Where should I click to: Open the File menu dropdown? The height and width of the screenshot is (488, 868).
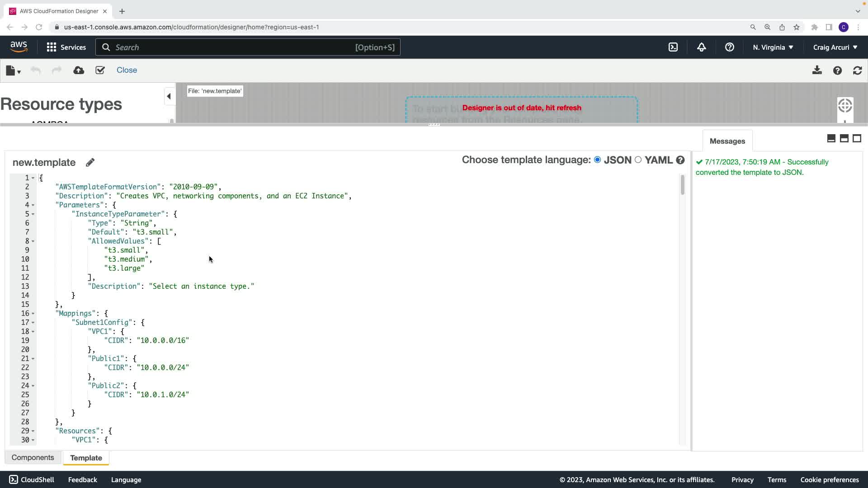[13, 70]
